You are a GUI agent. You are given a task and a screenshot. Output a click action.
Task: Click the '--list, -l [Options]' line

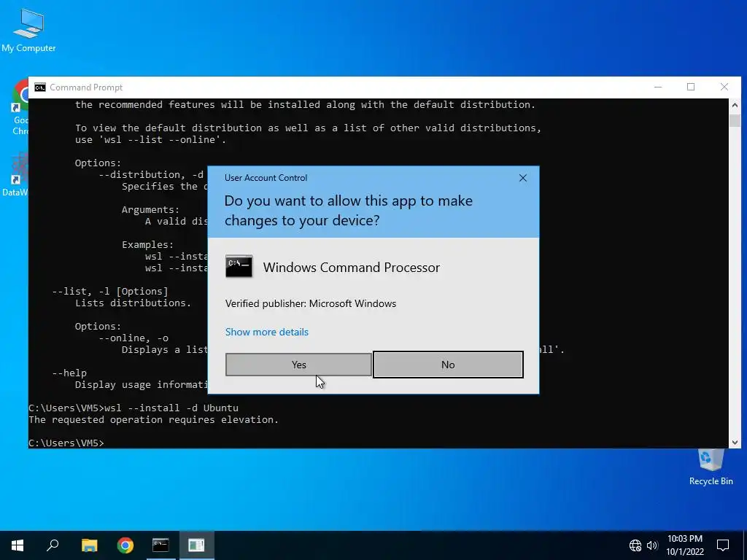(x=110, y=291)
